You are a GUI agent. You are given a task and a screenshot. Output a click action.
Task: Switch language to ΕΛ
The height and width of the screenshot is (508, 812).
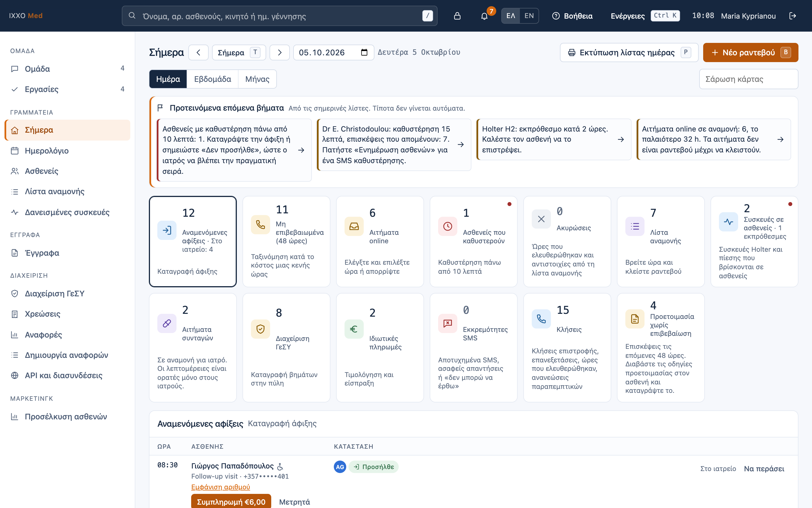click(511, 16)
